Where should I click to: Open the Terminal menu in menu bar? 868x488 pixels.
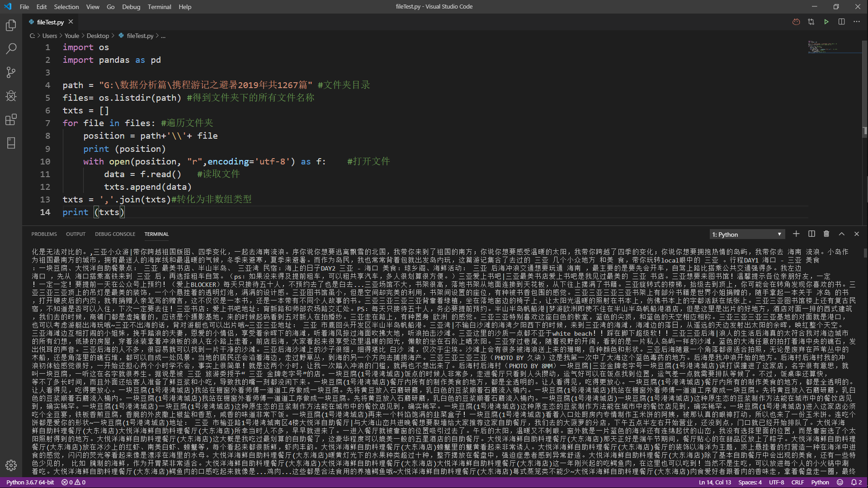point(159,7)
